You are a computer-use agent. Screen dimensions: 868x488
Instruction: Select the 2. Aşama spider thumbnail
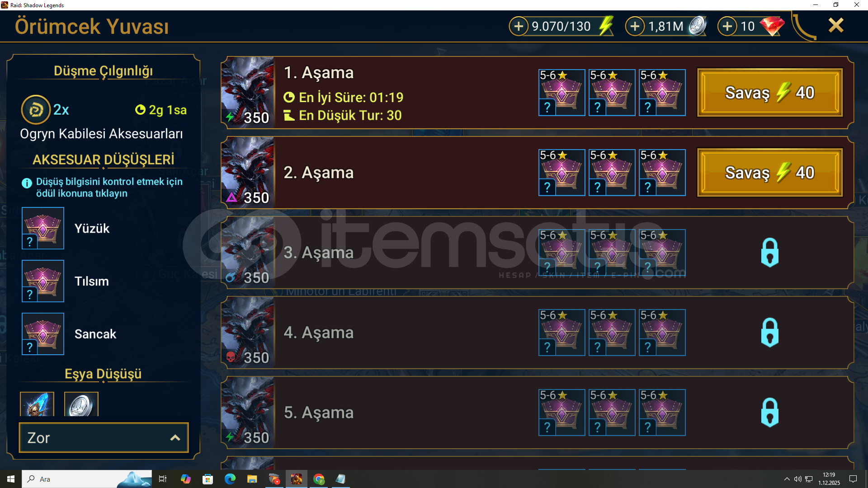pos(248,173)
